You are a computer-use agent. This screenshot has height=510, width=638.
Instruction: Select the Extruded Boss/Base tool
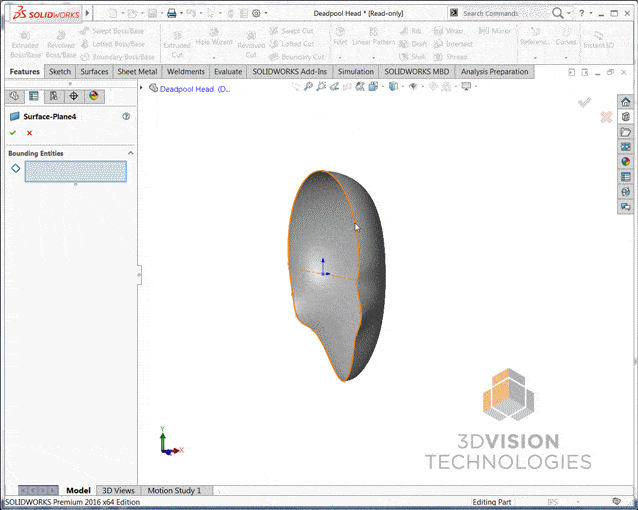25,44
